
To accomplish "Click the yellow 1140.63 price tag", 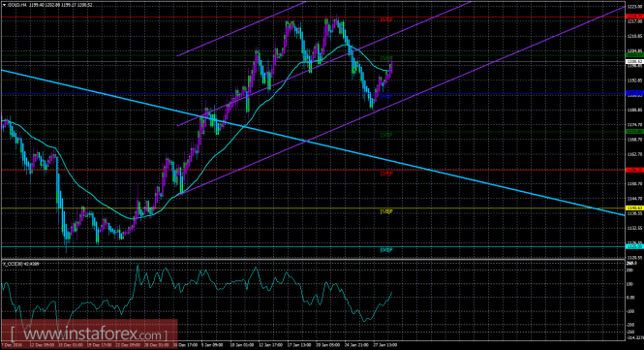I will tap(634, 208).
